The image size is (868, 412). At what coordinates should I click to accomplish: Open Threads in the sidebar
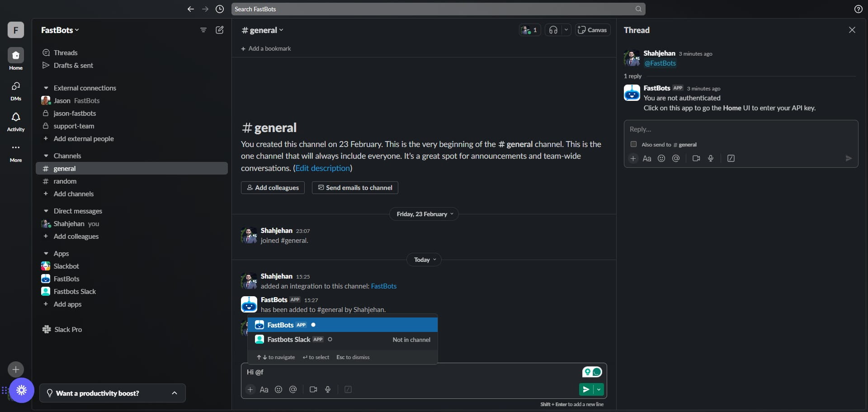66,52
